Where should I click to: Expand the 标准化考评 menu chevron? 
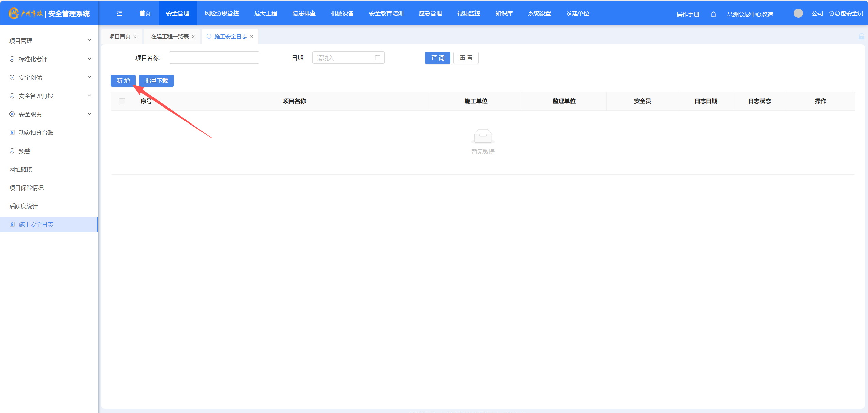click(89, 59)
